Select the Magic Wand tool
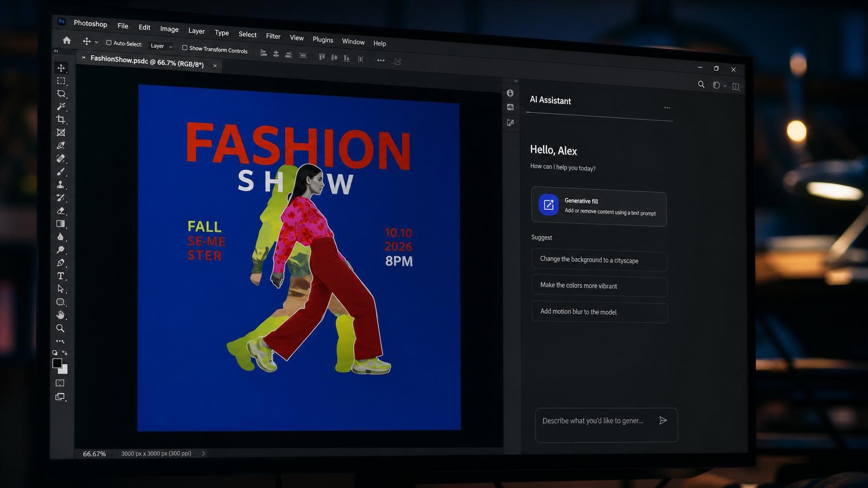Viewport: 868px width, 488px height. point(61,107)
